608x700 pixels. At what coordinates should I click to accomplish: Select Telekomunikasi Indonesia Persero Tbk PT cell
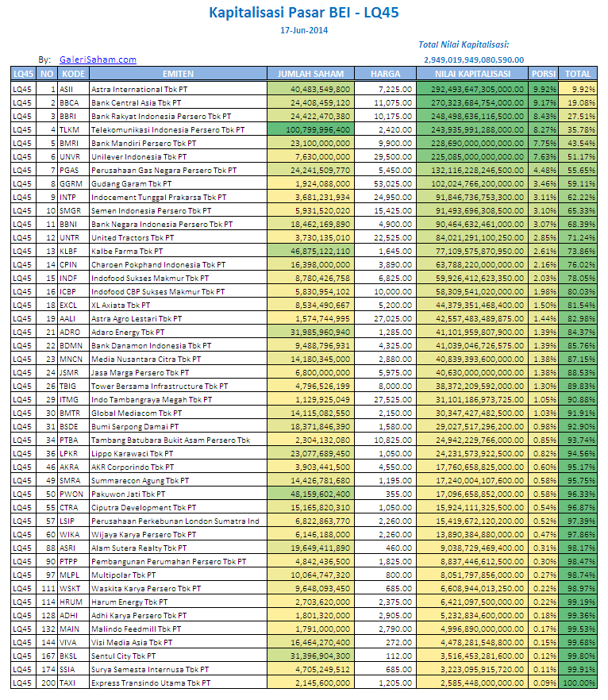[178, 130]
